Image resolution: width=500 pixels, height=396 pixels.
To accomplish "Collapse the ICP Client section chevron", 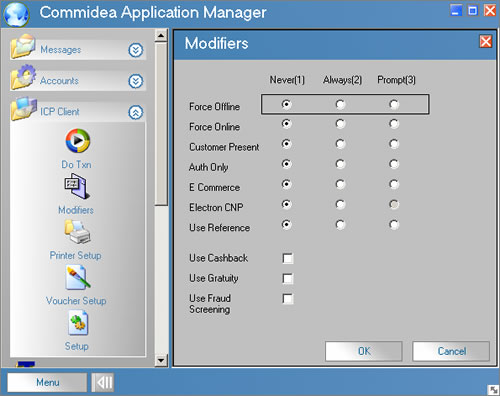I will point(136,112).
